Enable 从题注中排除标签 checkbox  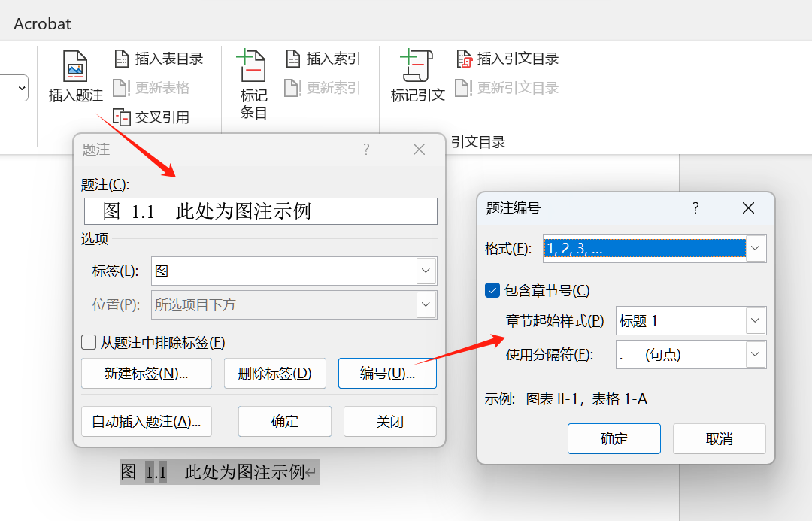pos(89,342)
